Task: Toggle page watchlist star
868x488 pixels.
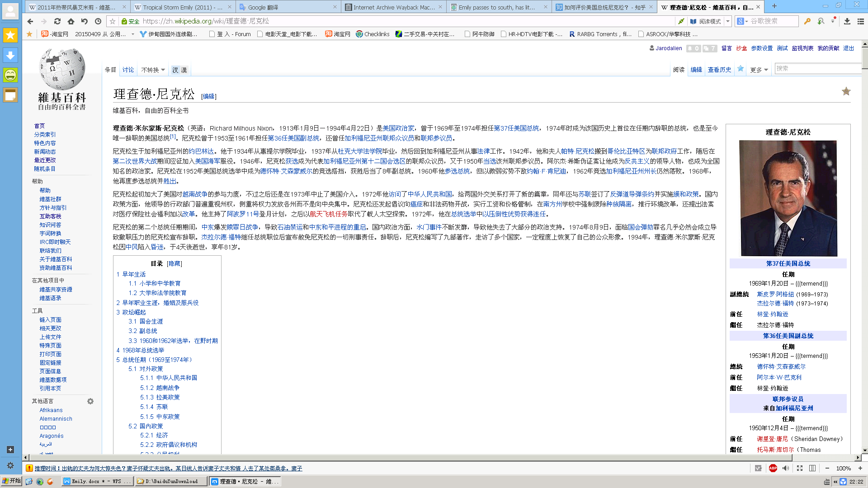Action: pyautogui.click(x=741, y=69)
